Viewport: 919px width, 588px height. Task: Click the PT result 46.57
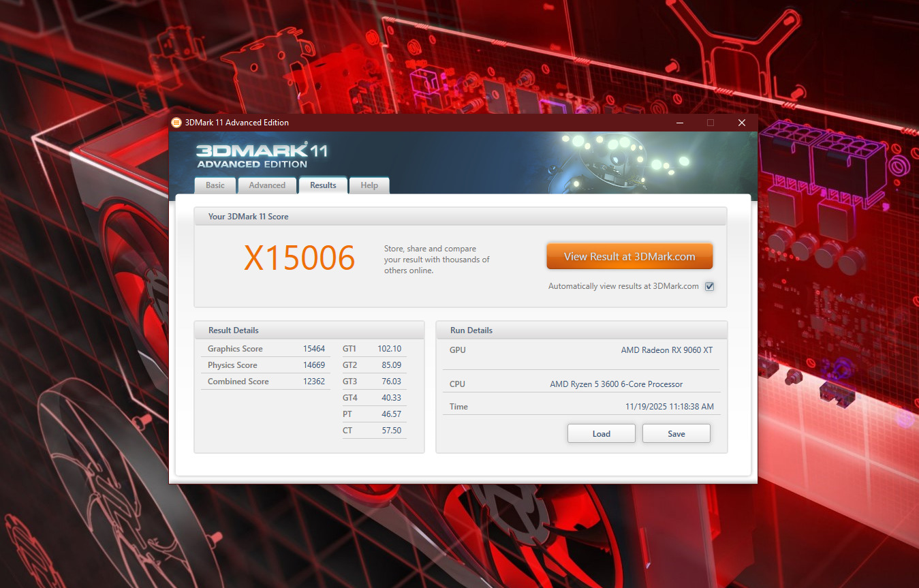pyautogui.click(x=392, y=414)
